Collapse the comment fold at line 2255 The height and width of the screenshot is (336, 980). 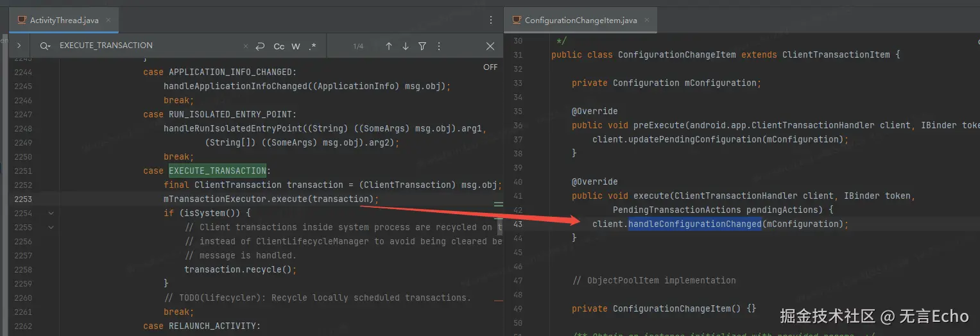pos(51,227)
